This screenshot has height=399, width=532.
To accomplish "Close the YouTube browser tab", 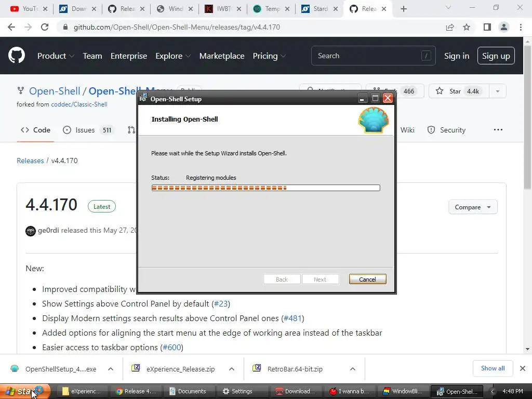I will [x=45, y=9].
